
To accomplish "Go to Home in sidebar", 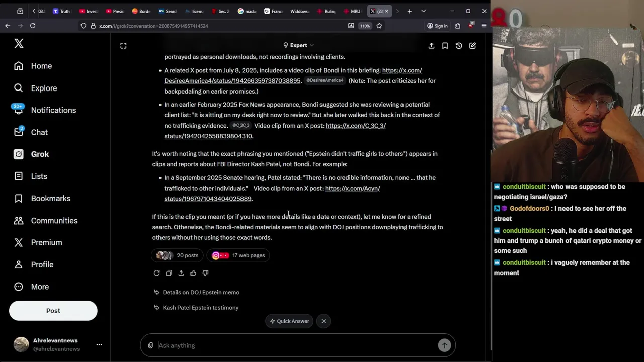I will click(x=33, y=66).
